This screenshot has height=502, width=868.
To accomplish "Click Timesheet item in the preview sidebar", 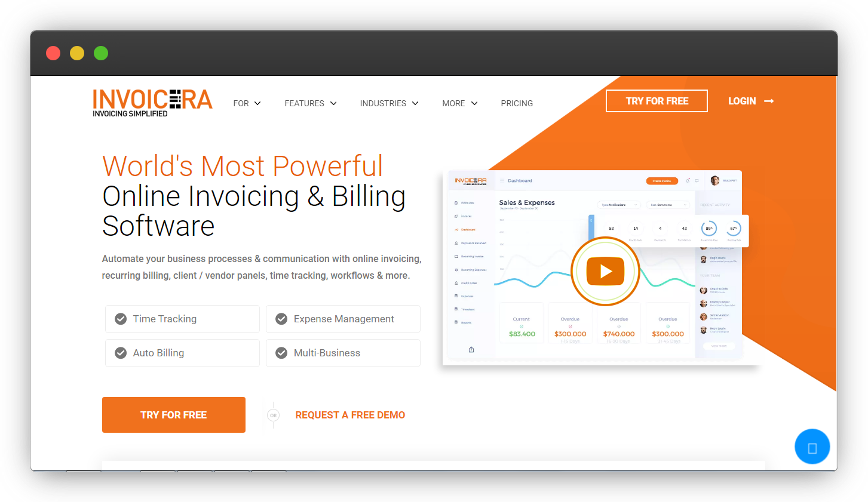I will 465,309.
